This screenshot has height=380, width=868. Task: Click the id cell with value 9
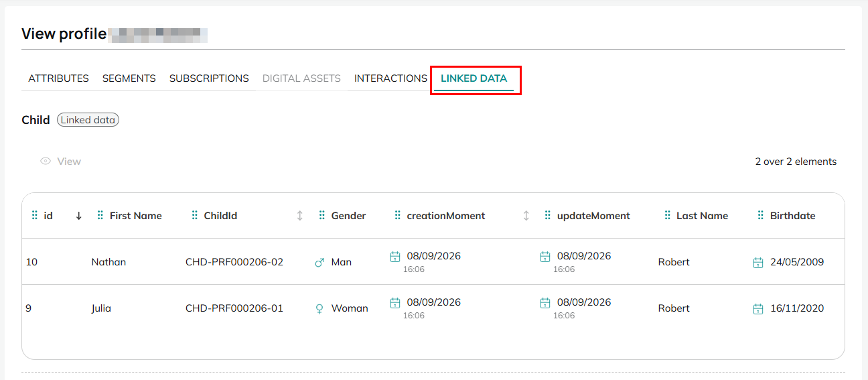point(29,308)
